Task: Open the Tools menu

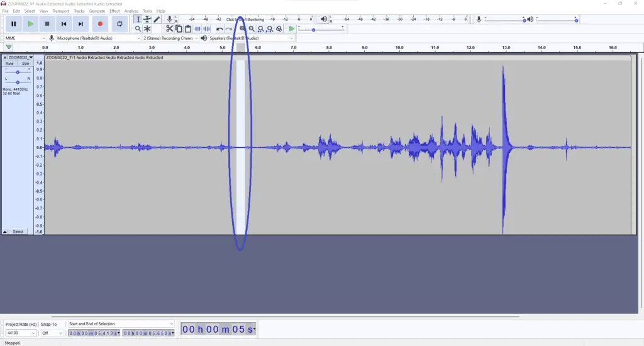Action: point(147,11)
